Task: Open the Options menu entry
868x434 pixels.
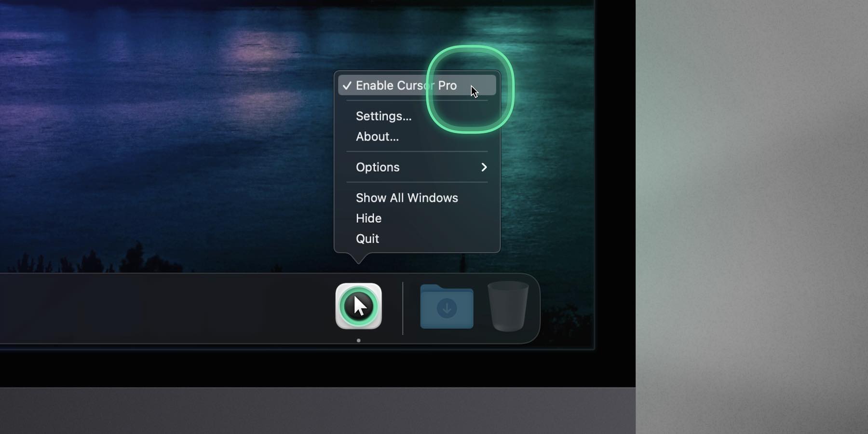Action: tap(378, 167)
